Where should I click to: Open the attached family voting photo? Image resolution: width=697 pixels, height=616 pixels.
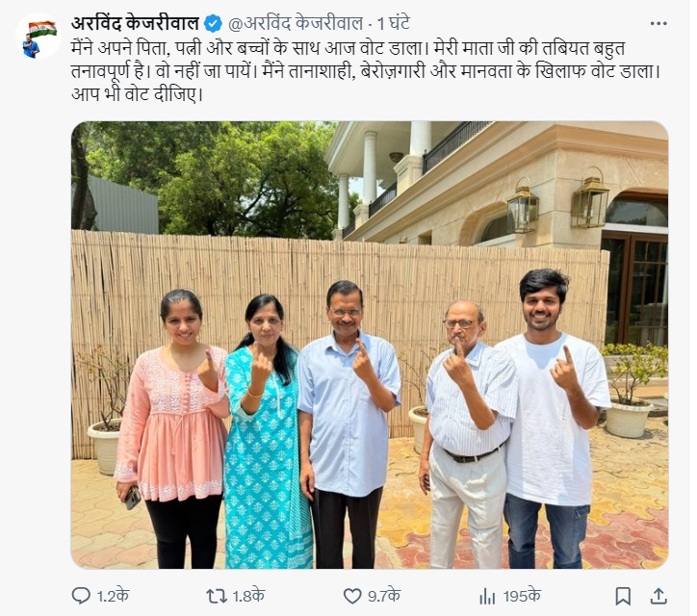370,345
